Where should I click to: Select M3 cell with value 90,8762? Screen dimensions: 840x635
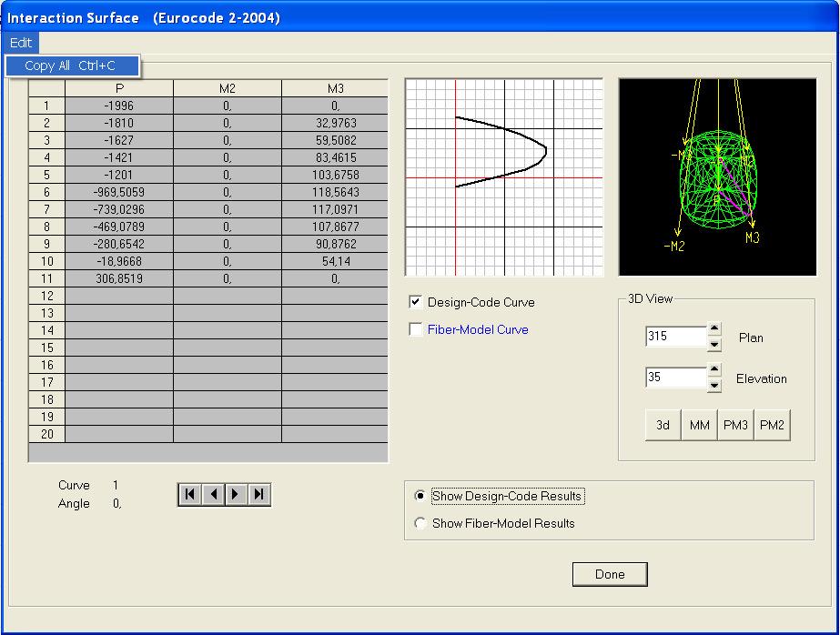[x=335, y=244]
